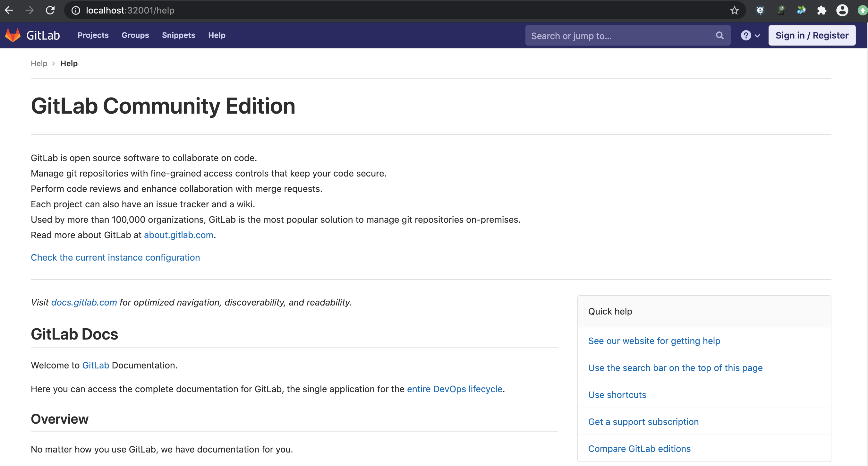Click the browser extensions puzzle icon
This screenshot has width=868, height=466.
tap(821, 10)
